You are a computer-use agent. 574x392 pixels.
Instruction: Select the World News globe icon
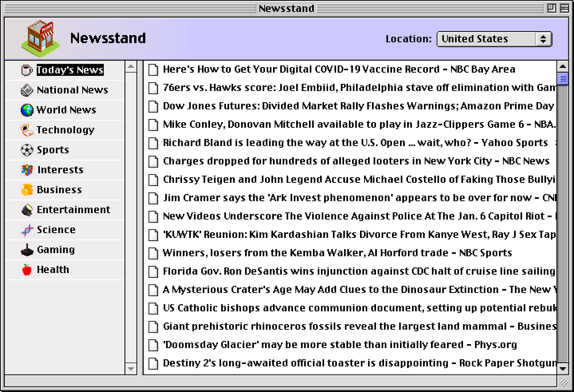click(x=26, y=110)
